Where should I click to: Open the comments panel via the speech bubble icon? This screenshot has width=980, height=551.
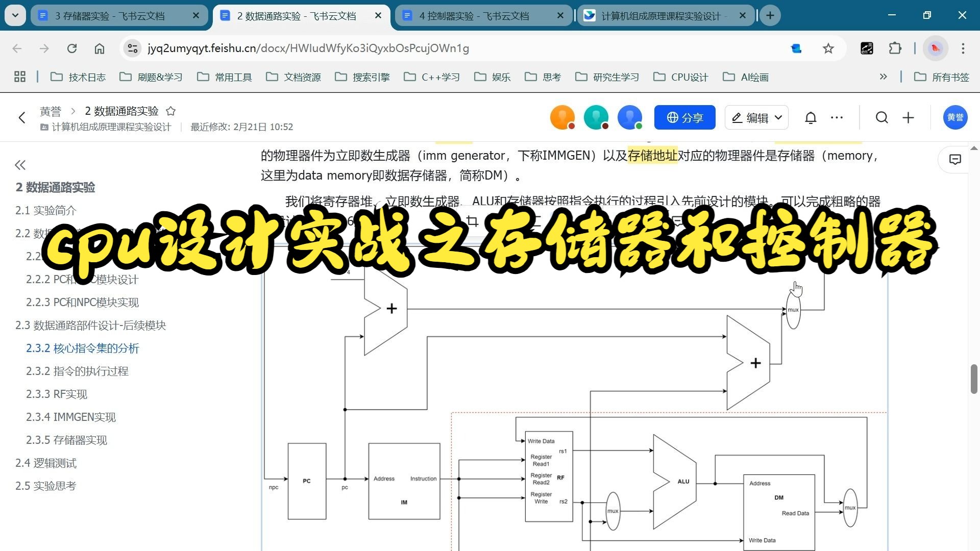954,159
